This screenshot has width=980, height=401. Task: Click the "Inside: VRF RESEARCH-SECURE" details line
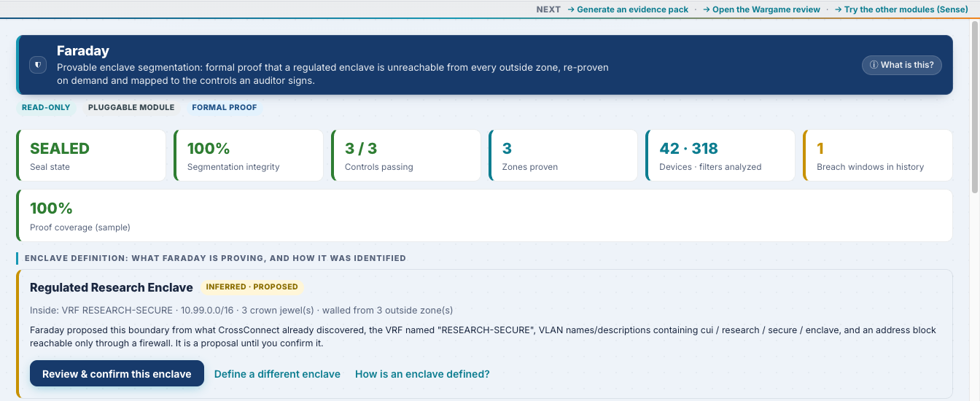pyautogui.click(x=241, y=310)
